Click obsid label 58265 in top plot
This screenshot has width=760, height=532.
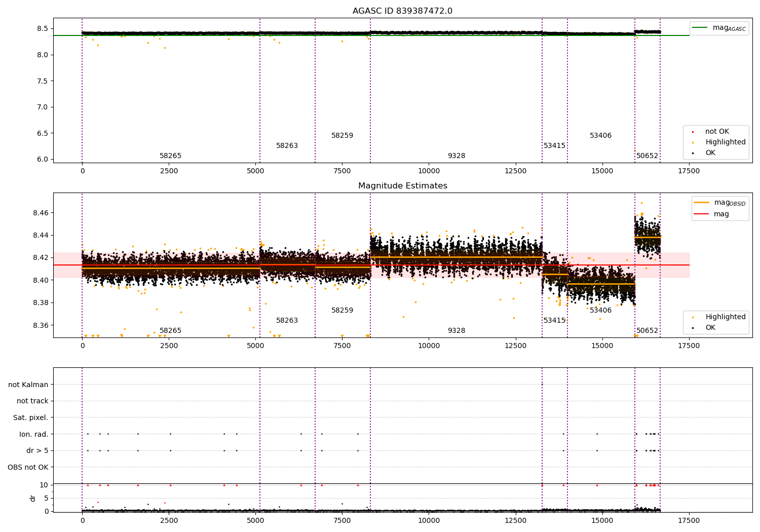tap(170, 156)
